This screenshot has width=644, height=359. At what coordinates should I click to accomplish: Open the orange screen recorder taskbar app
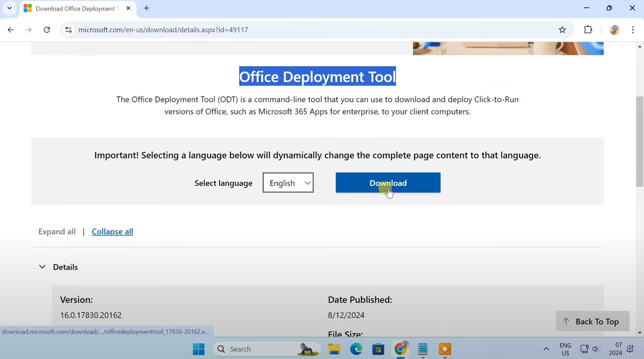tap(445, 349)
